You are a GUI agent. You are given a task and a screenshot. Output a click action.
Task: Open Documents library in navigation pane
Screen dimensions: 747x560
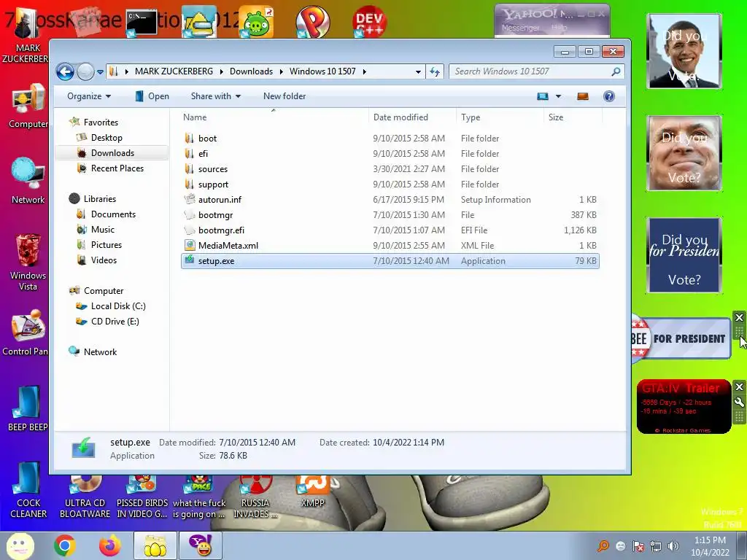point(113,214)
